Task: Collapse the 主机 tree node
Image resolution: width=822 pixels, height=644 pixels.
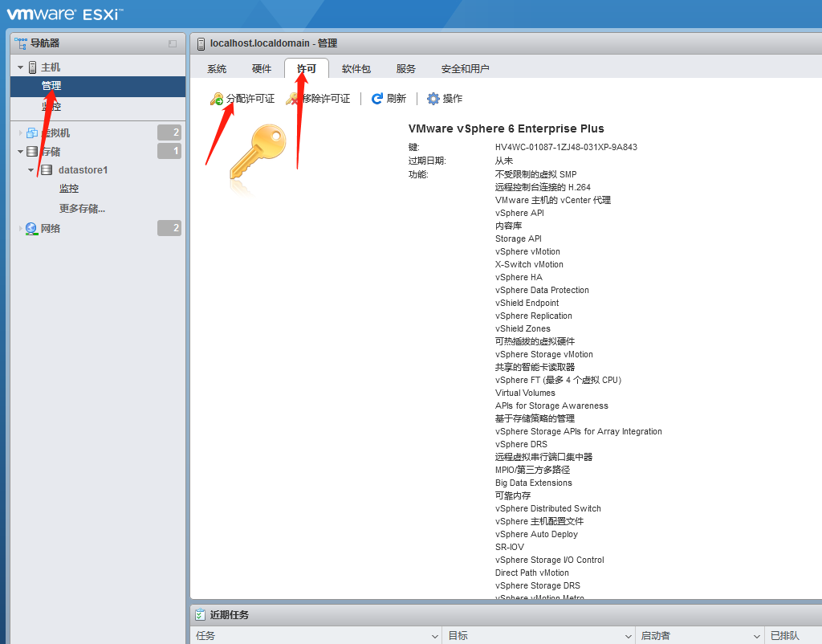Action: click(x=20, y=67)
